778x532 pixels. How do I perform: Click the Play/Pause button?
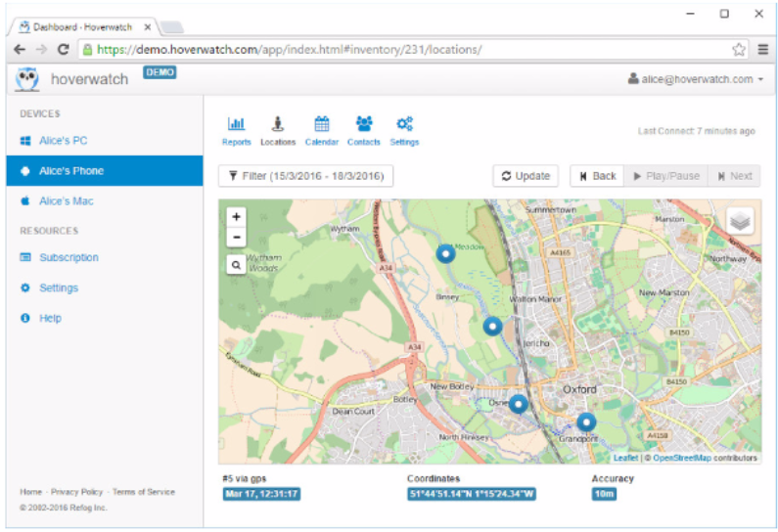pyautogui.click(x=665, y=176)
